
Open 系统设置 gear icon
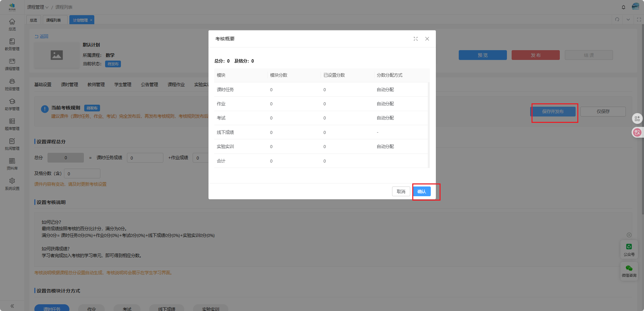(12, 183)
